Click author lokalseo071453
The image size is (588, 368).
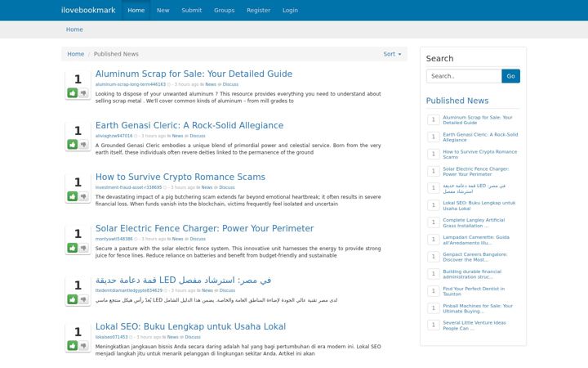pos(111,337)
